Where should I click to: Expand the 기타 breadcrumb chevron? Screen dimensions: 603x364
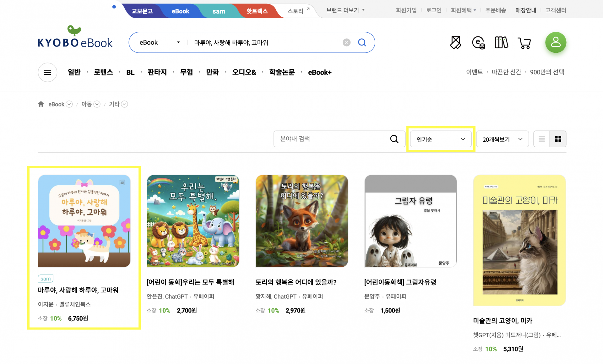pos(125,104)
